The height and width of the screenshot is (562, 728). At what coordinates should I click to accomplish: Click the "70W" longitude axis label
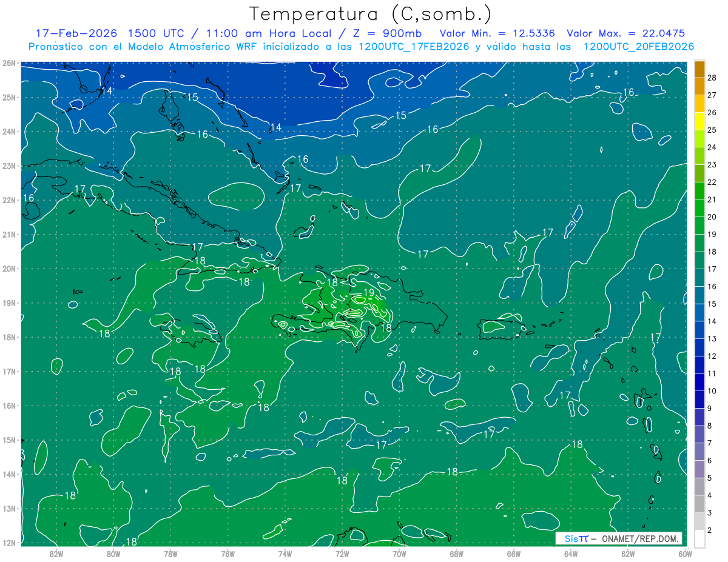[x=399, y=554]
